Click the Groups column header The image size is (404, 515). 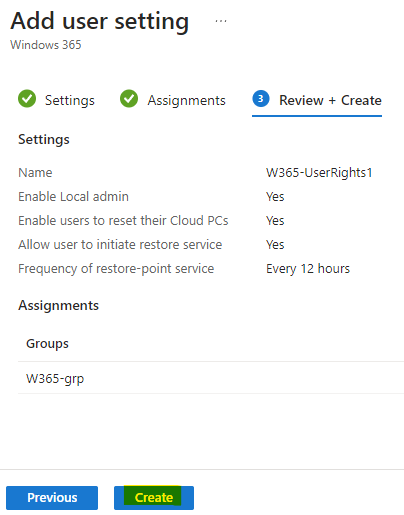(47, 344)
